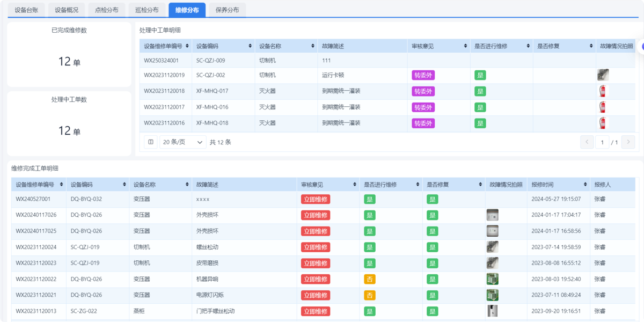Click sort icon on 审核意见 in 处理中工单明细 table

(x=465, y=46)
